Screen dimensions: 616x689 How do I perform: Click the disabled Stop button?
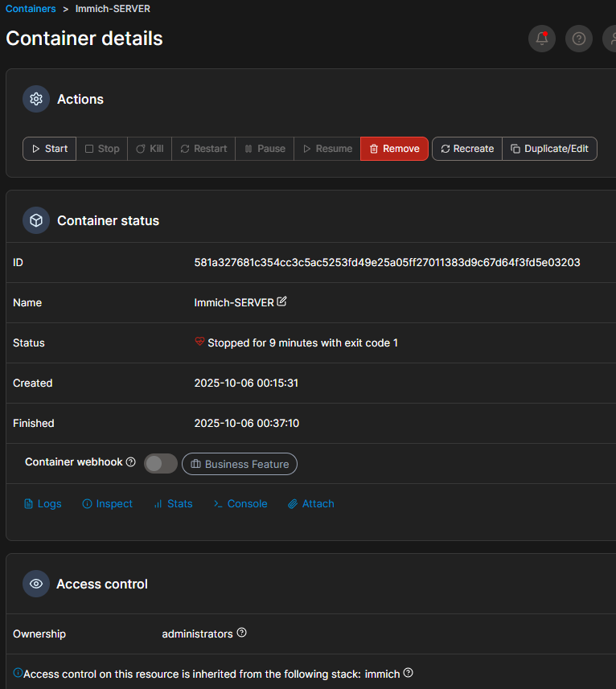pyautogui.click(x=102, y=149)
